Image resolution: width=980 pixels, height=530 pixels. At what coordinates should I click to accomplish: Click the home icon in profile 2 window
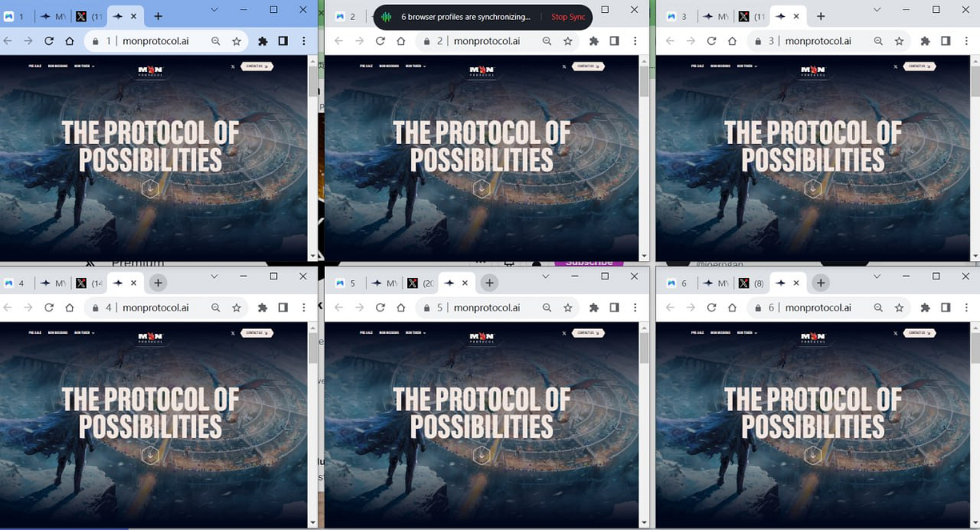pyautogui.click(x=401, y=41)
